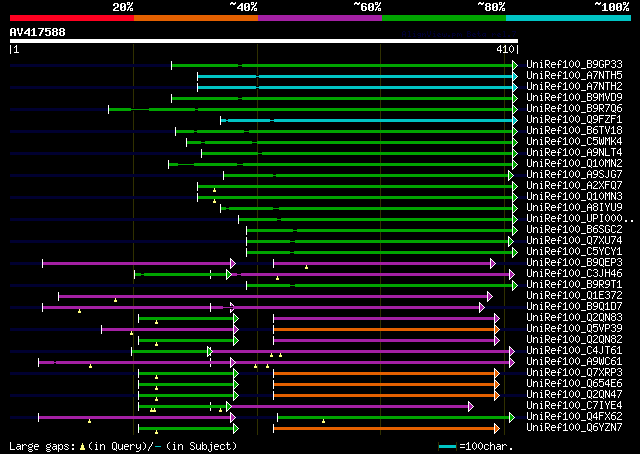Select the UniRef100_Q2QN83 label
Viewport: 640px width, 454px height.
coord(574,318)
